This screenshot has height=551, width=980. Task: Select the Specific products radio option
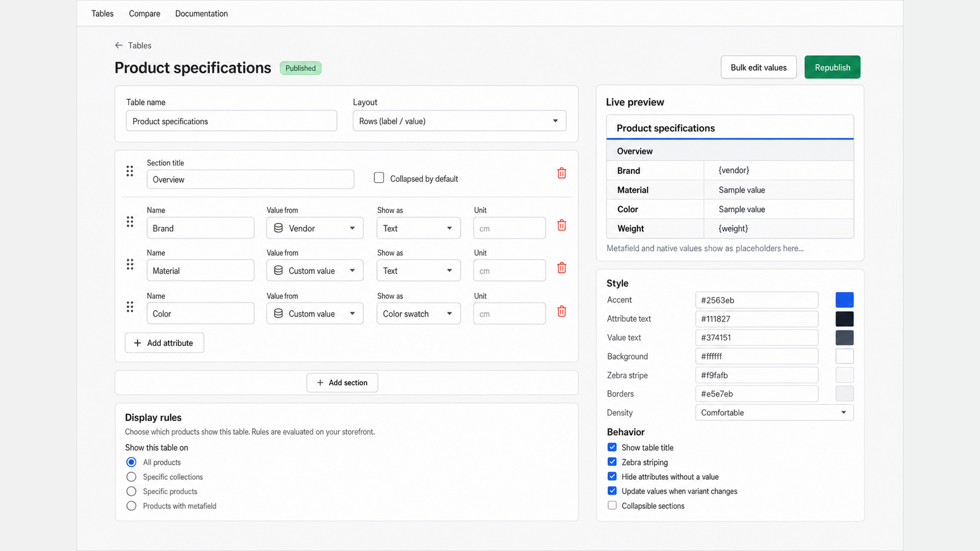(131, 492)
